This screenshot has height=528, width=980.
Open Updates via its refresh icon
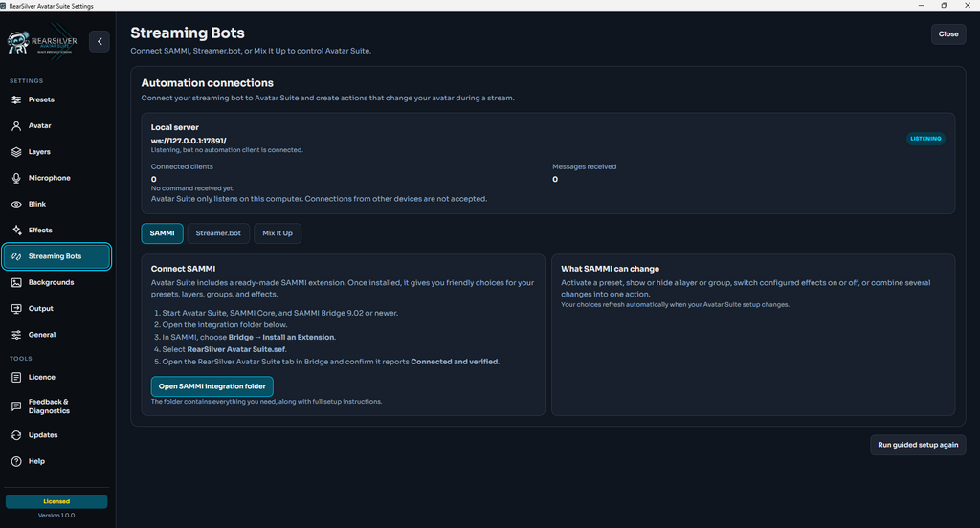[x=16, y=435]
